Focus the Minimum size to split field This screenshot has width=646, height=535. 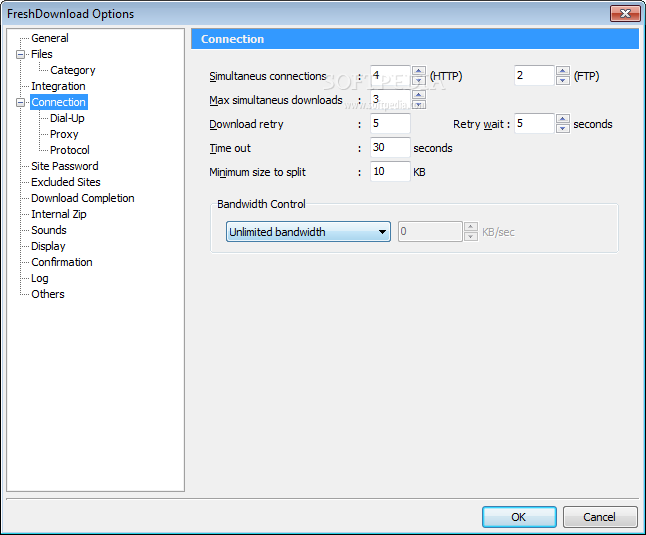(390, 171)
